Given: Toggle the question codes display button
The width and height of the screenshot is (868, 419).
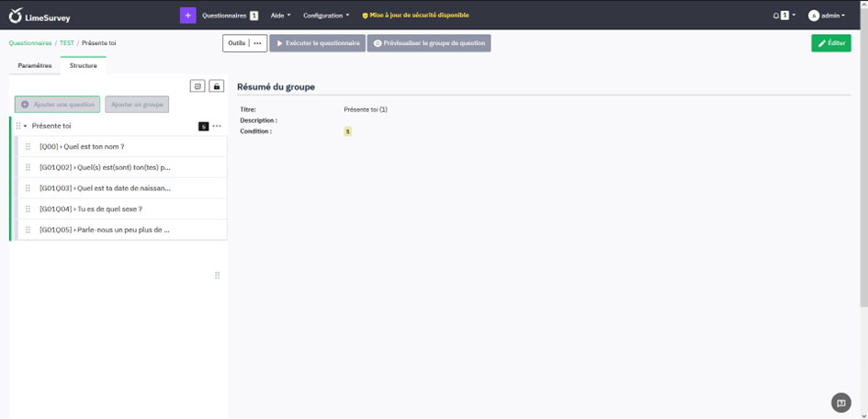Looking at the screenshot, I should [x=197, y=86].
